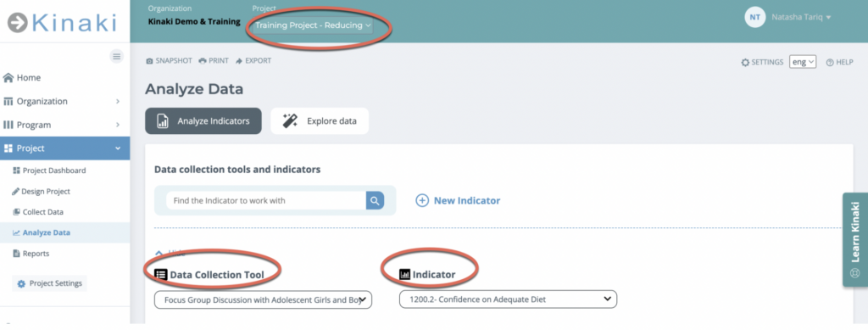This screenshot has width=868, height=330.
Task: Click the Home house icon
Action: 8,78
